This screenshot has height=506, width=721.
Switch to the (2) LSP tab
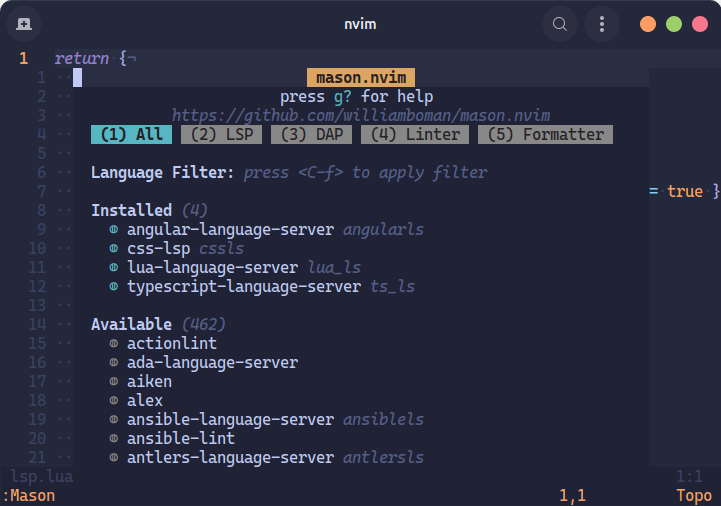pos(221,134)
